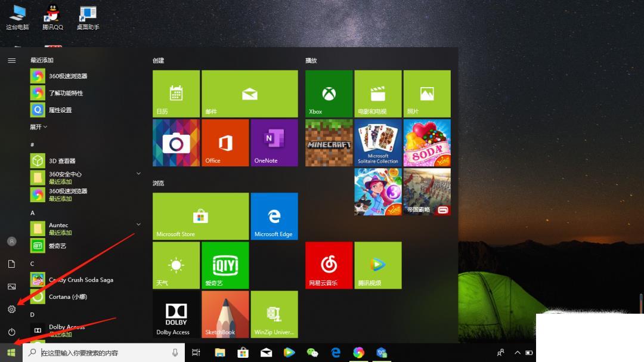The width and height of the screenshot is (644, 362).
Task: Open the Bubble Witch 3 game tile
Action: click(378, 192)
